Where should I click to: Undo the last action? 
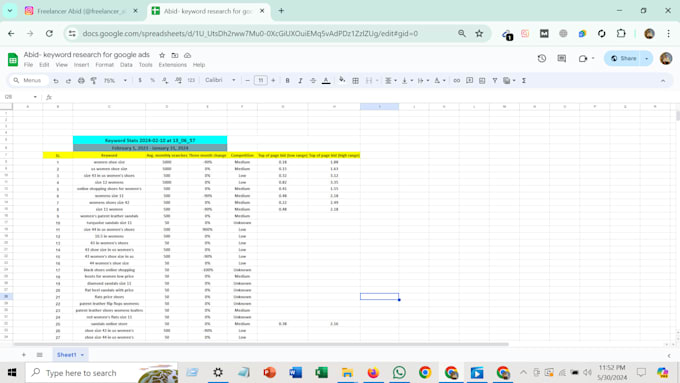pos(56,81)
